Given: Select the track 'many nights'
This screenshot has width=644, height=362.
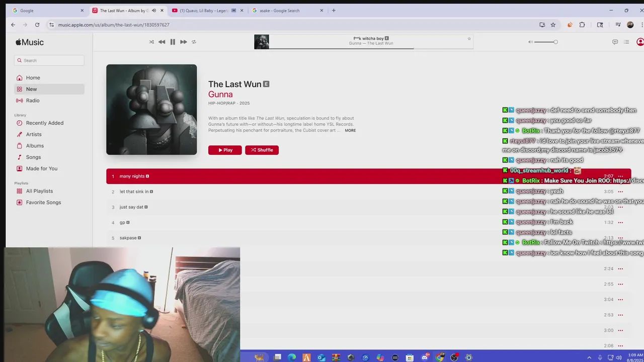Looking at the screenshot, I should (x=368, y=176).
